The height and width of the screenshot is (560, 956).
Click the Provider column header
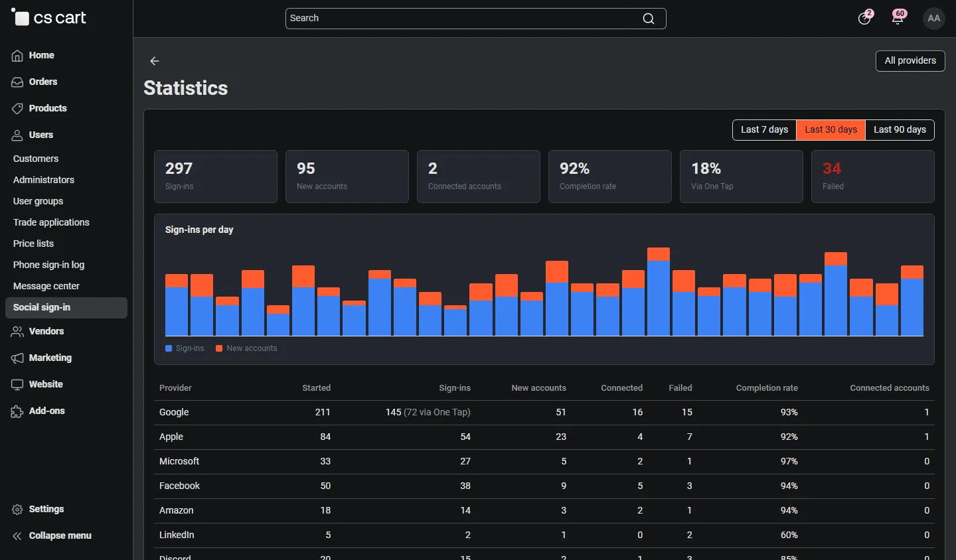click(x=175, y=388)
